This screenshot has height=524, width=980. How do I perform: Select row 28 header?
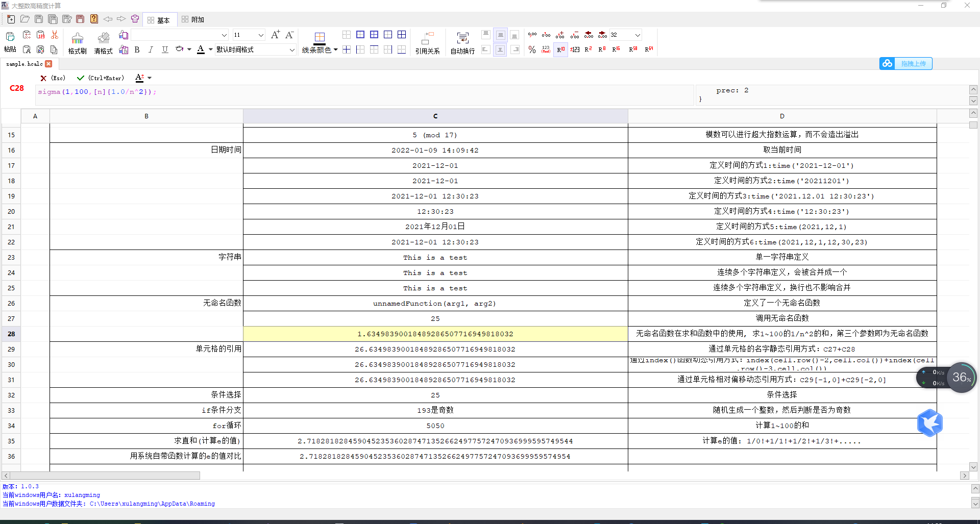click(x=11, y=334)
